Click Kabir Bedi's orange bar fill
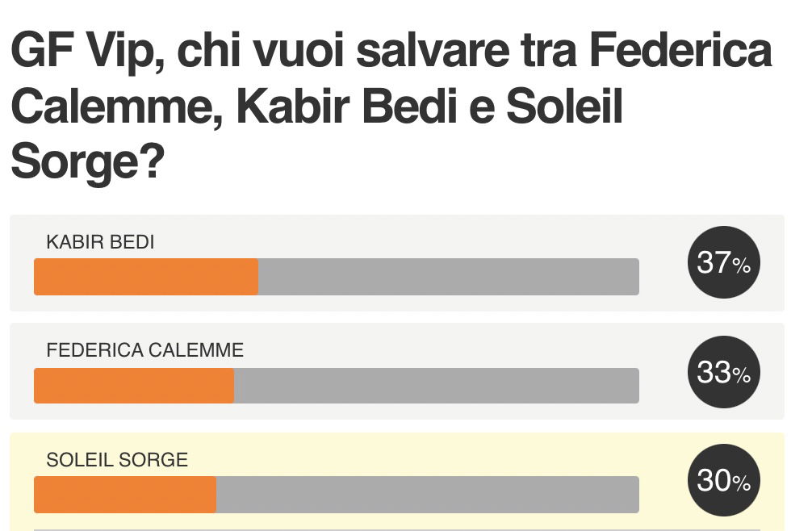 pos(146,277)
